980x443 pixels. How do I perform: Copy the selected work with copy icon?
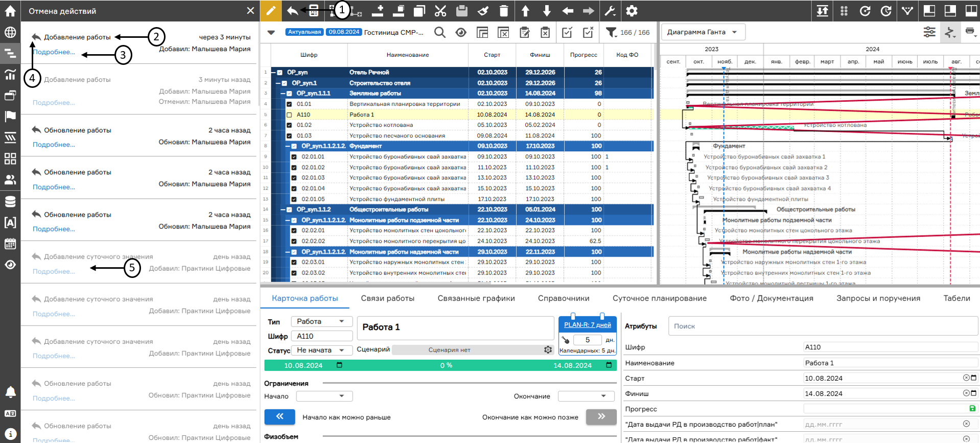(x=419, y=11)
